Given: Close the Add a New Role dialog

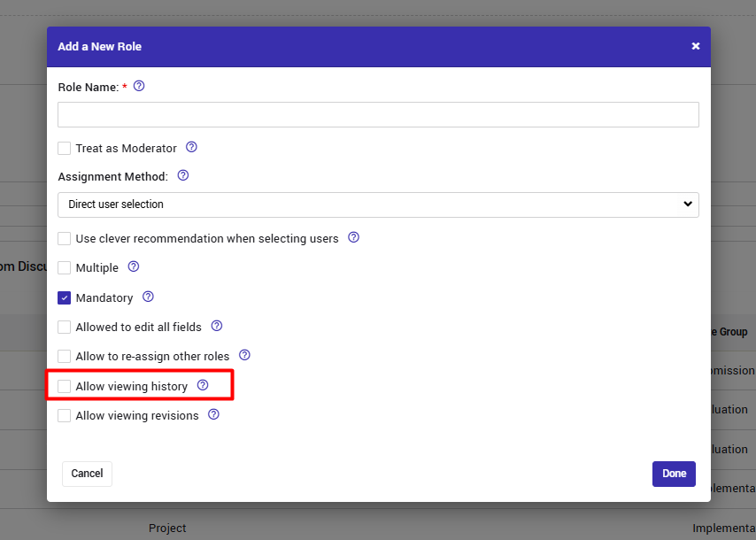Looking at the screenshot, I should point(695,46).
